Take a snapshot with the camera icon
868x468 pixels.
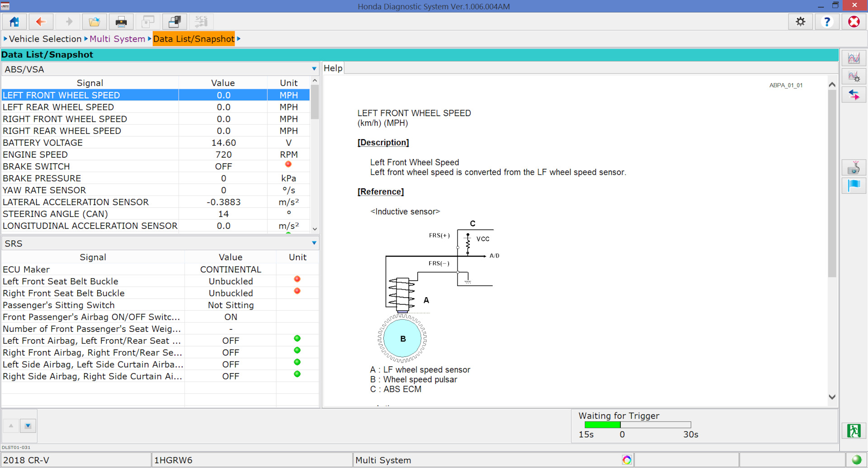[854, 168]
